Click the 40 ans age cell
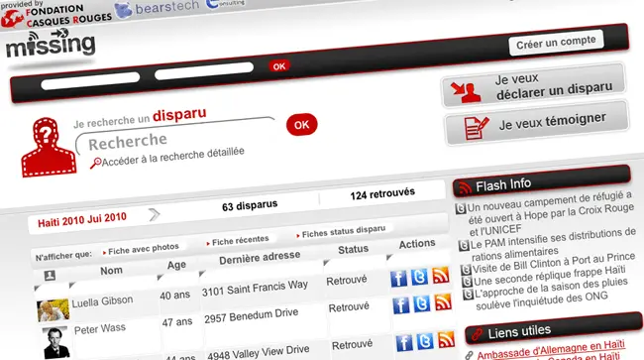 point(175,296)
